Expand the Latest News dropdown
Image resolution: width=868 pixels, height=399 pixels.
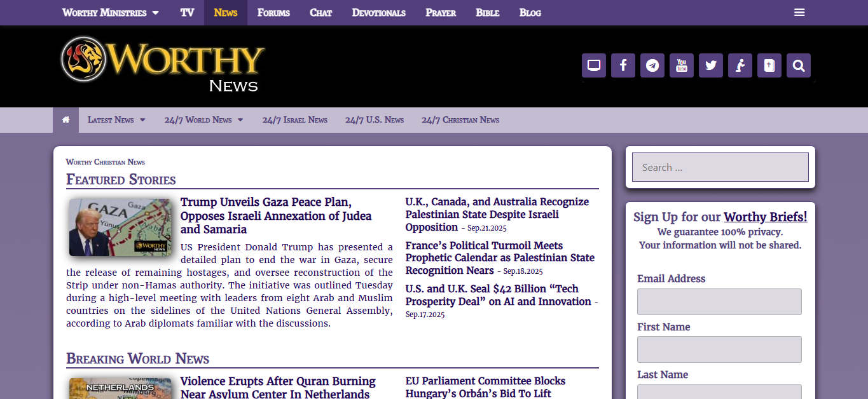click(116, 120)
